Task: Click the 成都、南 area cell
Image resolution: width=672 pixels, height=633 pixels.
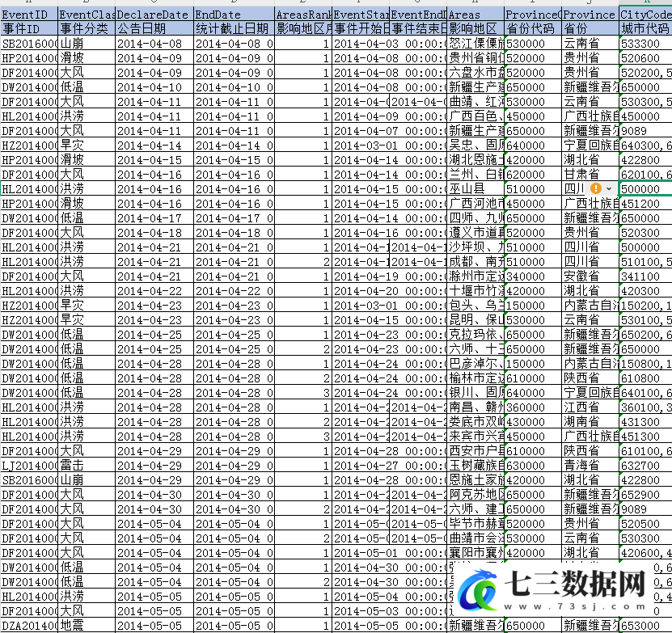Action: tap(475, 262)
